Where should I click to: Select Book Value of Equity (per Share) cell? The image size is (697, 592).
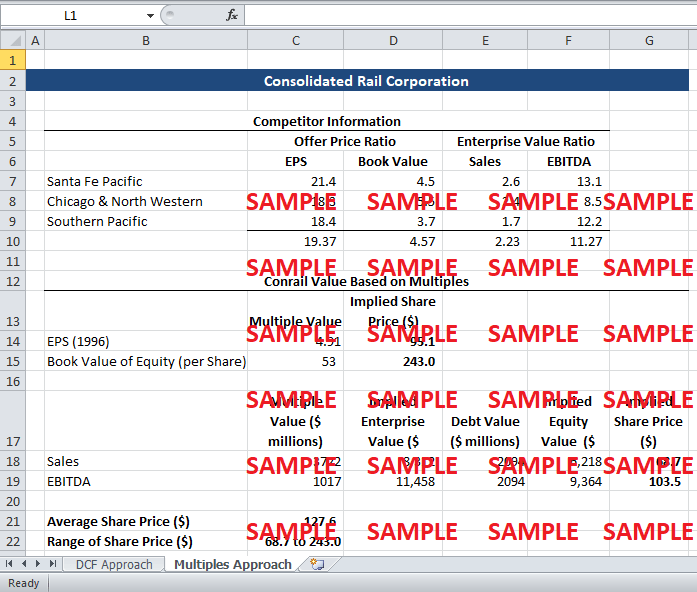click(146, 361)
